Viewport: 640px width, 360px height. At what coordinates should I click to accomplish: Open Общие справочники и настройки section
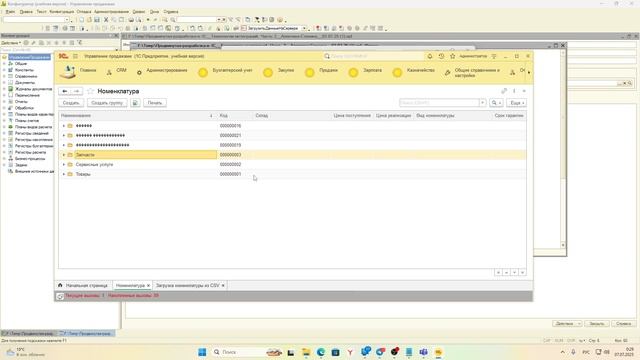point(473,73)
